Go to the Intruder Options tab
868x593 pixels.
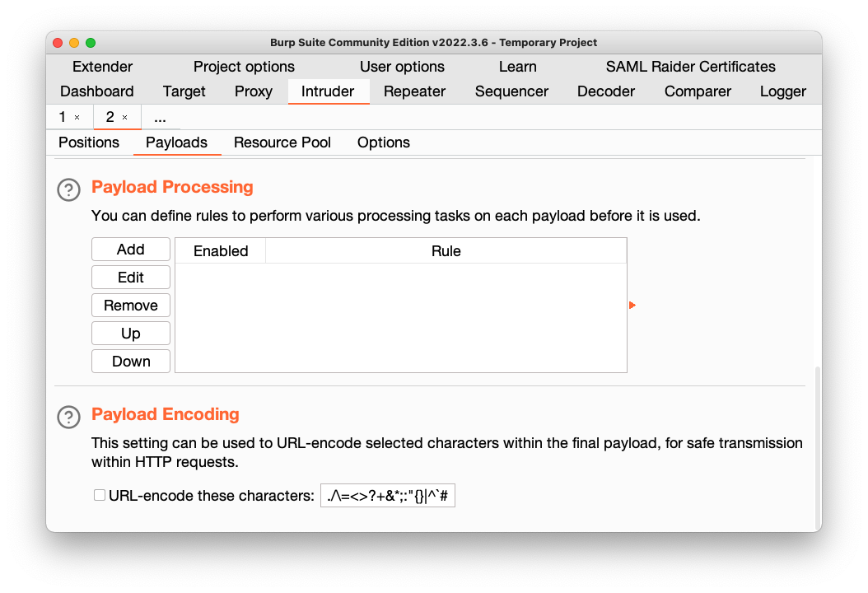pyautogui.click(x=384, y=142)
